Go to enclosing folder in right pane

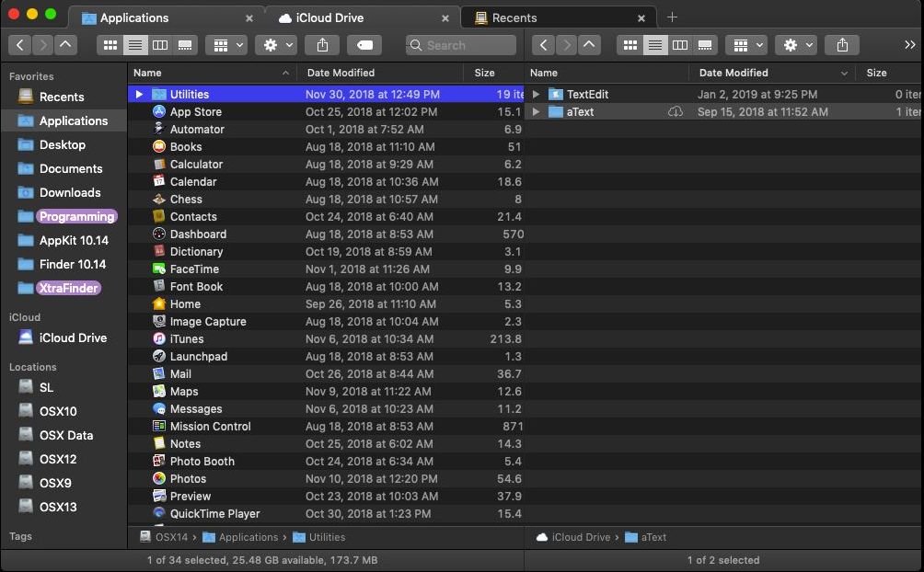[x=589, y=45]
